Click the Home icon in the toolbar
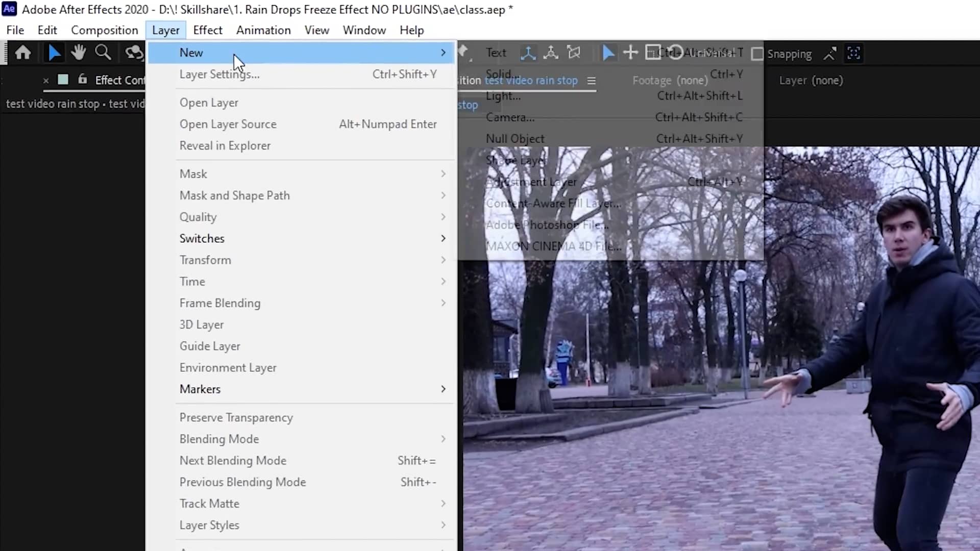The height and width of the screenshot is (551, 980). pyautogui.click(x=23, y=53)
